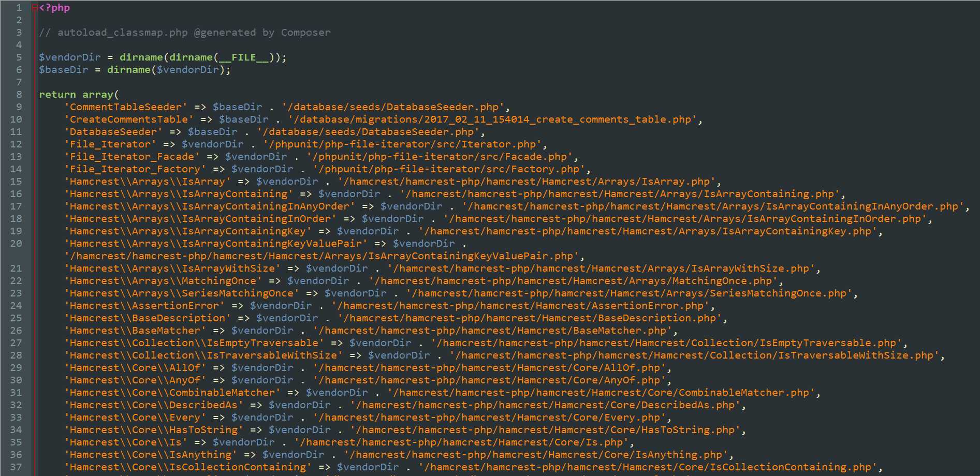Click 'return array(' on line 8
The height and width of the screenshot is (476, 980).
tap(79, 95)
